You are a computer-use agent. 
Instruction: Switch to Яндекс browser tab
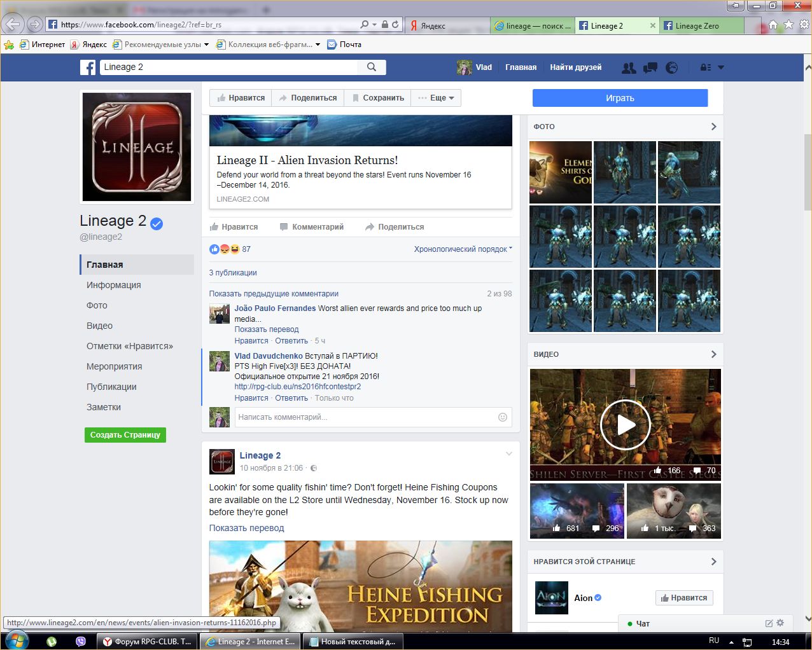pyautogui.click(x=447, y=25)
